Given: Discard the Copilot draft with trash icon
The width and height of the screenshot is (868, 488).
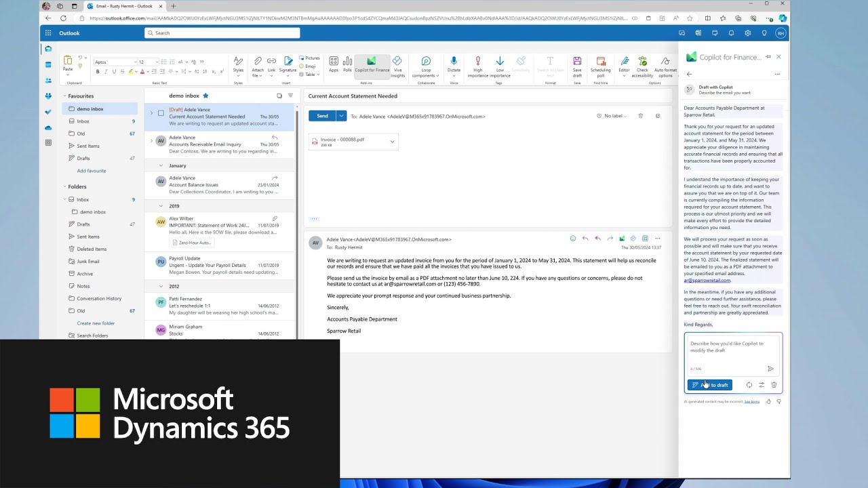Looking at the screenshot, I should click(774, 385).
